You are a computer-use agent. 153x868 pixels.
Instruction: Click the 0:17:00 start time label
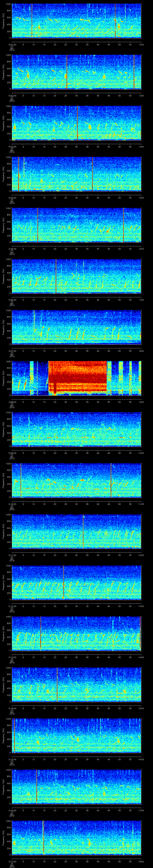[12, 862]
